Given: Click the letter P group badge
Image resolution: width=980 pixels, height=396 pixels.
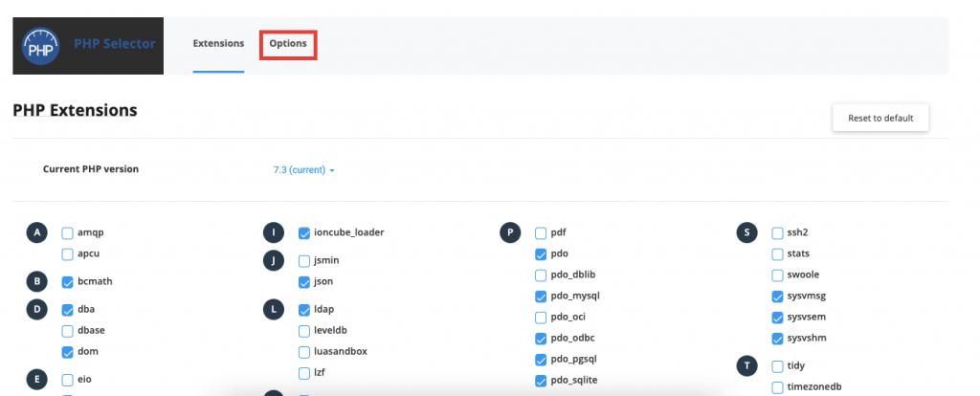Looking at the screenshot, I should coord(511,233).
